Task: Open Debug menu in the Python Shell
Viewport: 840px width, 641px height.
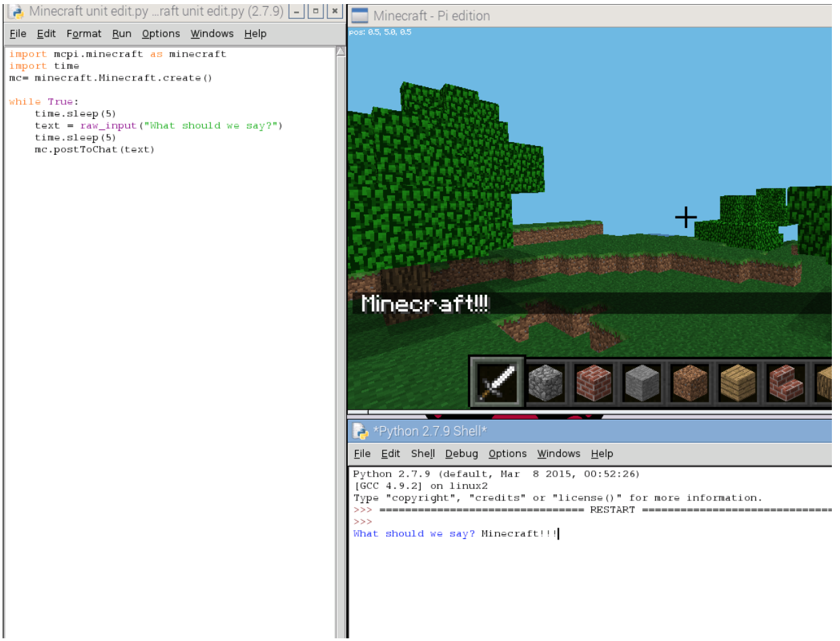Action: [462, 454]
